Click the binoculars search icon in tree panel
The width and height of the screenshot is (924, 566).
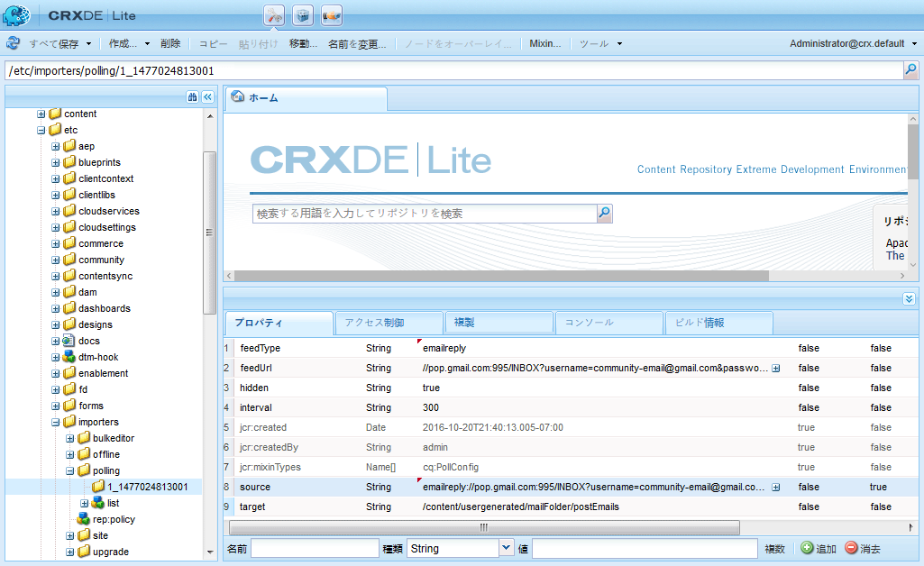click(192, 97)
